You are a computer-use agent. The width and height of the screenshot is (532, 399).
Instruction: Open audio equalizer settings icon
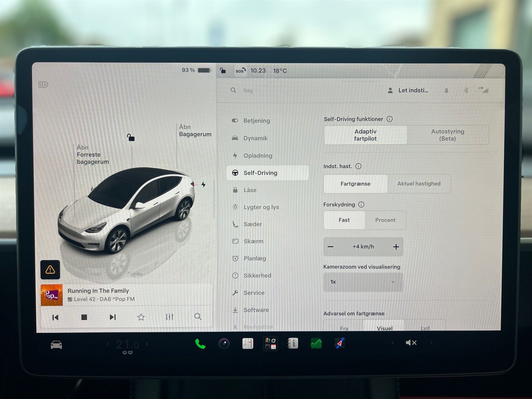(x=169, y=317)
